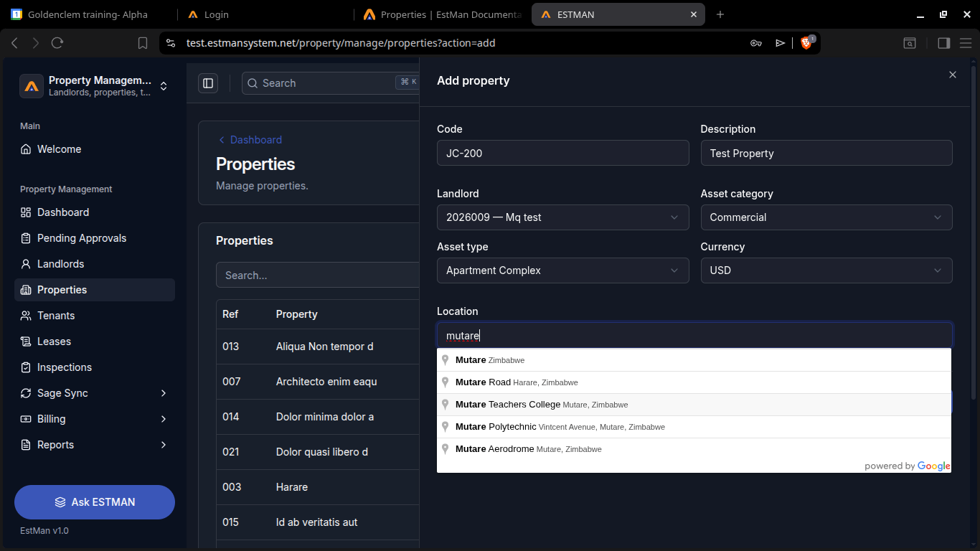
Task: Select Mutare Zimbabwe suggestion
Action: coord(694,360)
